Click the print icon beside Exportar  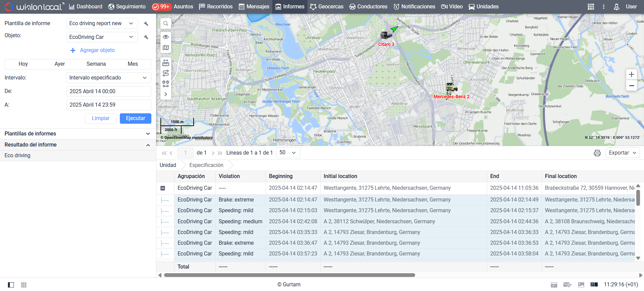point(597,153)
